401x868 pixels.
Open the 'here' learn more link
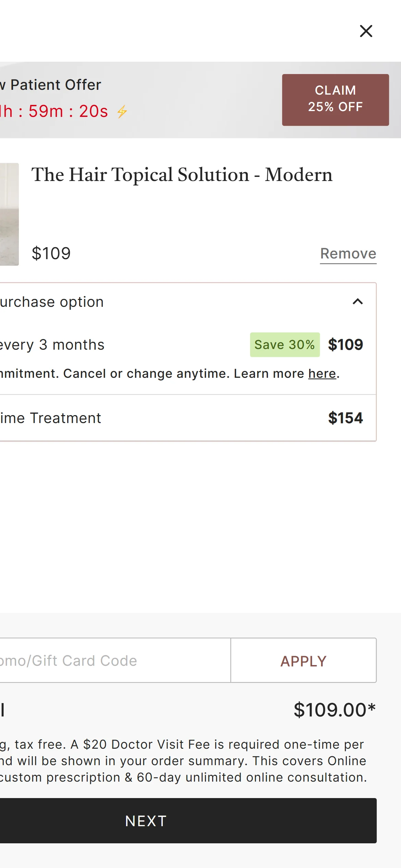pos(322,374)
